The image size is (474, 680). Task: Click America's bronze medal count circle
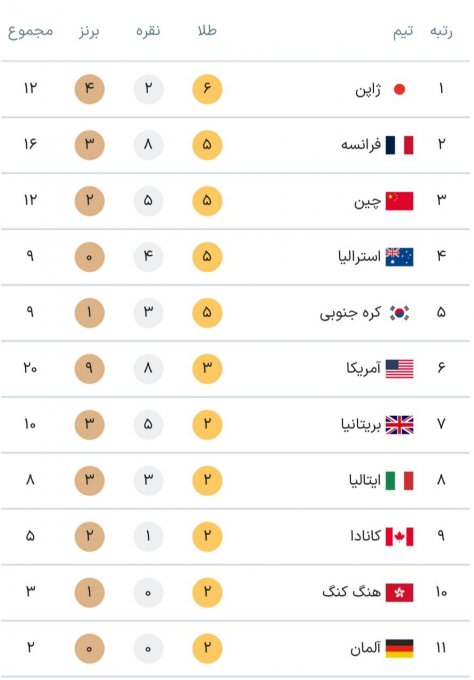pyautogui.click(x=89, y=369)
